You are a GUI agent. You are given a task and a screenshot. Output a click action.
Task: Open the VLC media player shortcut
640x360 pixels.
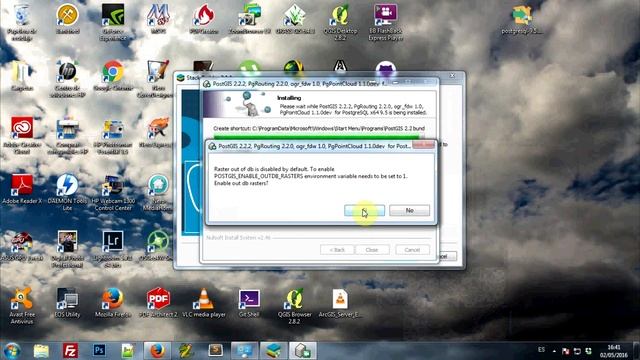pyautogui.click(x=204, y=303)
